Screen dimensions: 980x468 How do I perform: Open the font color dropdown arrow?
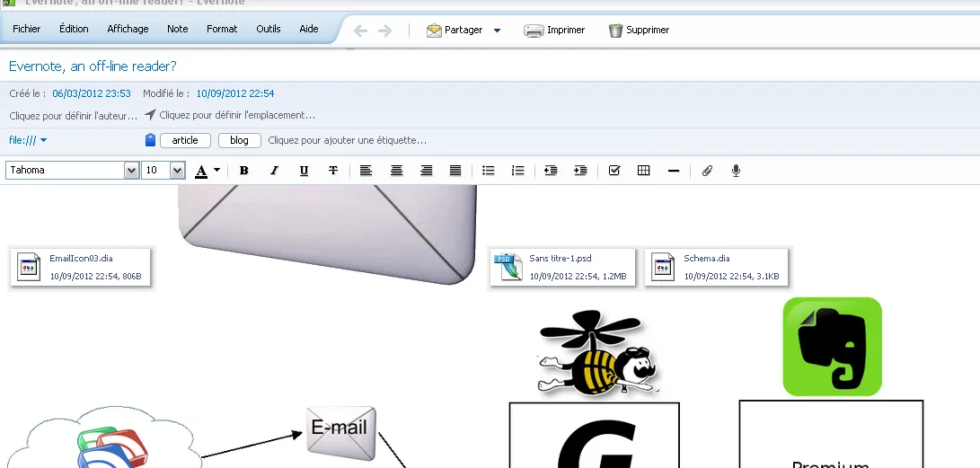216,170
